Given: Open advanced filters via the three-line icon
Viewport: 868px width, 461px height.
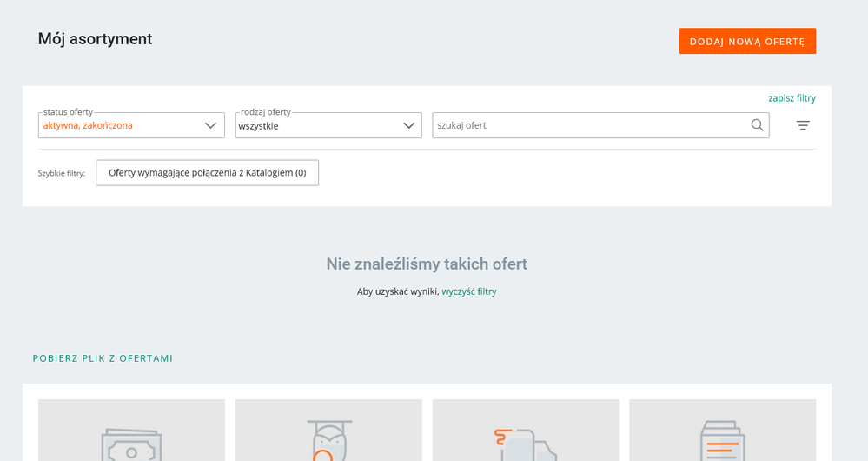Looking at the screenshot, I should [803, 125].
